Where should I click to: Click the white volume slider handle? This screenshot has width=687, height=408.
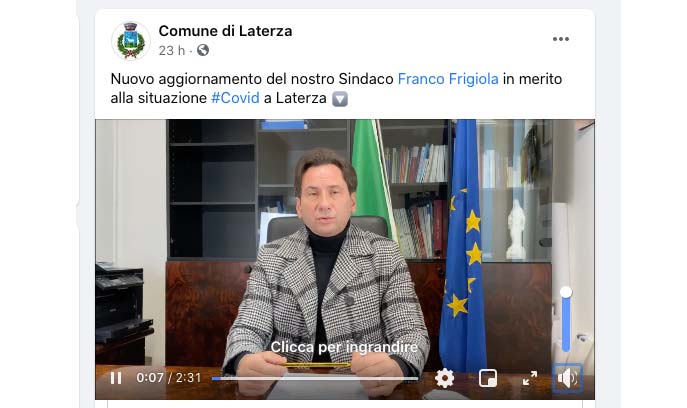(x=566, y=292)
